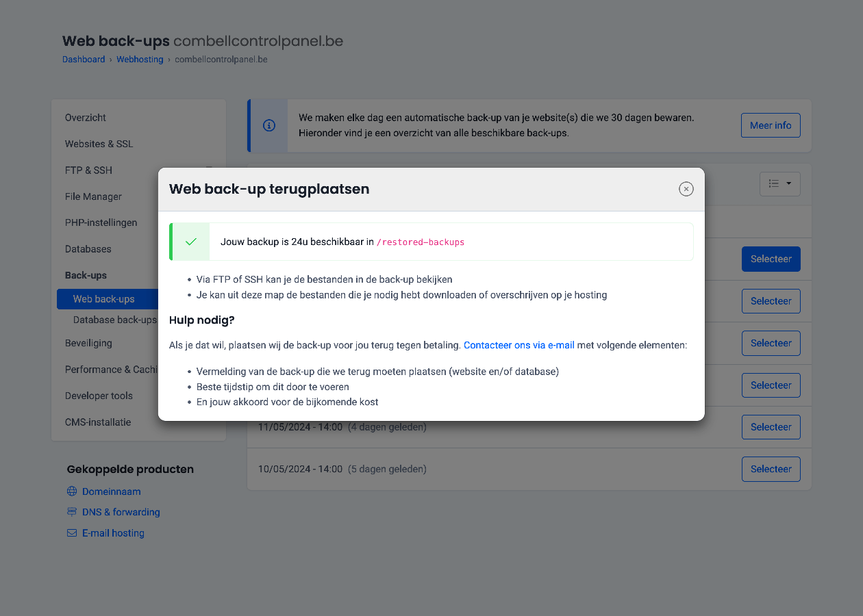
Task: Click the 10/05/2024 - 14:00 backup row text
Action: coord(300,469)
